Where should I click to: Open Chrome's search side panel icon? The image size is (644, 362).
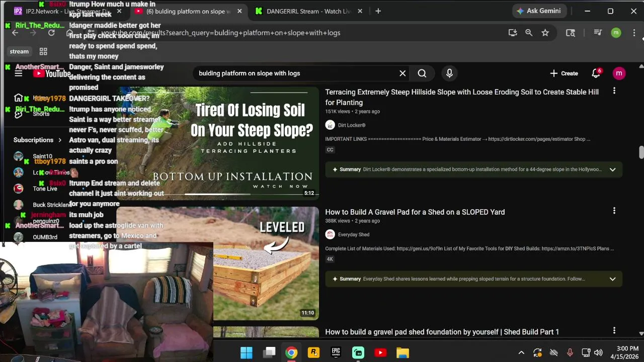click(x=571, y=33)
